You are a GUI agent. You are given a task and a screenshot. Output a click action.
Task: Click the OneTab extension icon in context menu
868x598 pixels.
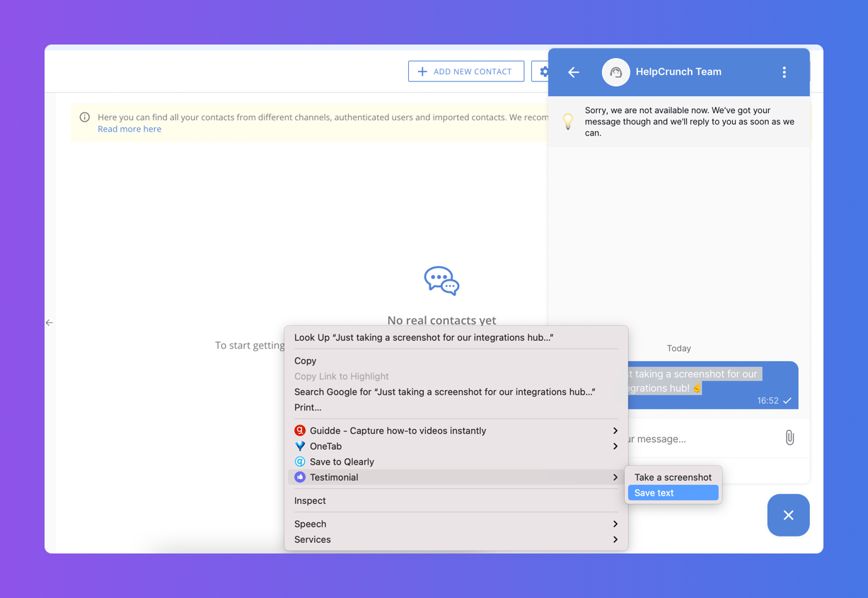click(300, 446)
